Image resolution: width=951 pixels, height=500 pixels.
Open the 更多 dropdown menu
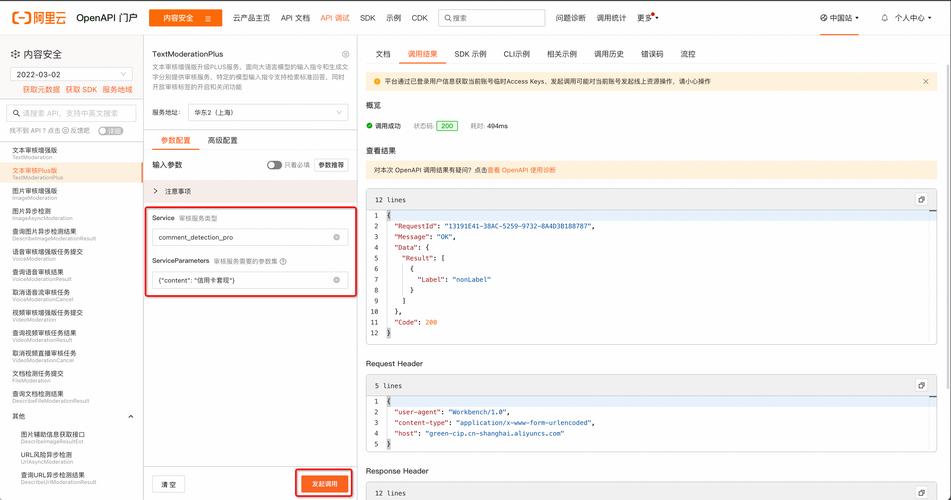(x=647, y=18)
